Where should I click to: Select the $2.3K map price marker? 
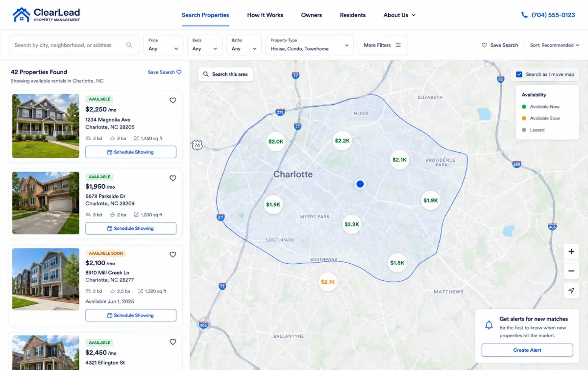click(x=351, y=224)
